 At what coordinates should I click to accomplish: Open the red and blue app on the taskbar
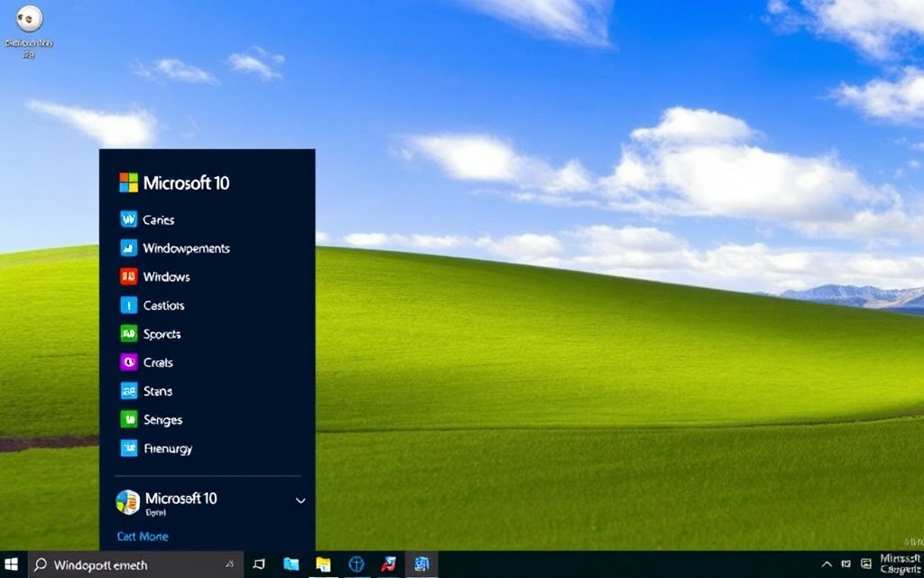click(x=388, y=564)
